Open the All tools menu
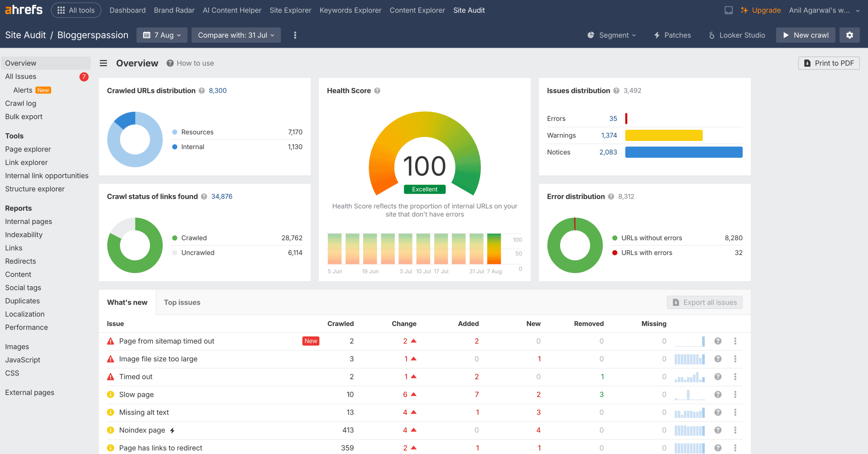 (x=76, y=10)
